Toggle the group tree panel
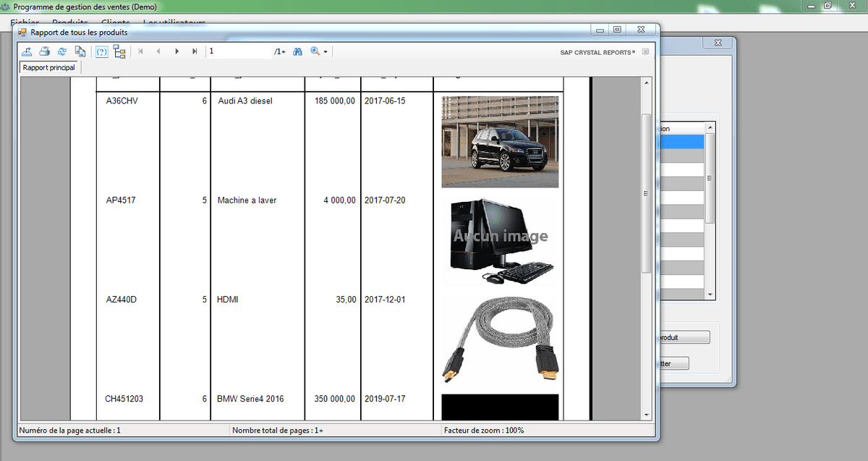This screenshot has height=461, width=868. tap(119, 51)
